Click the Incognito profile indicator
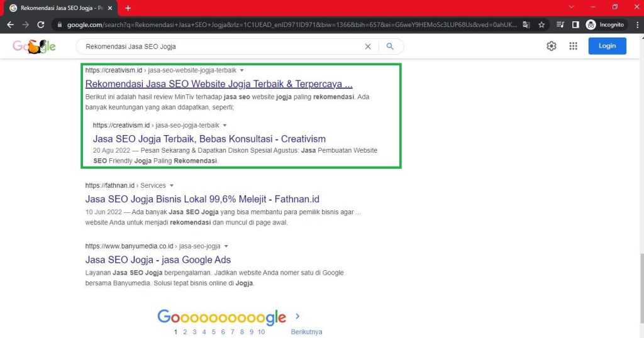This screenshot has height=338, width=644. 605,25
